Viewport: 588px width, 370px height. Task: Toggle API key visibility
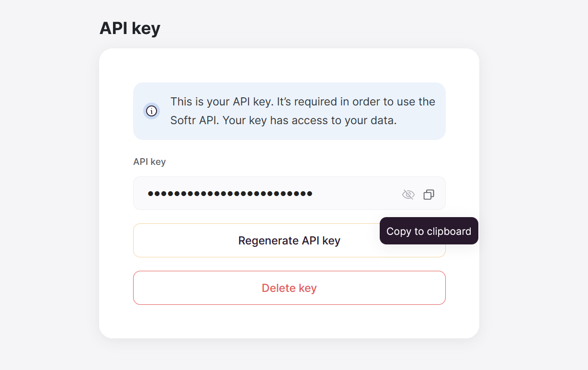coord(408,194)
